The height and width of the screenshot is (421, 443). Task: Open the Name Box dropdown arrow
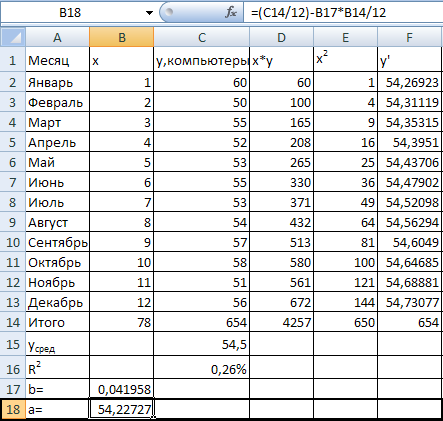tap(149, 13)
